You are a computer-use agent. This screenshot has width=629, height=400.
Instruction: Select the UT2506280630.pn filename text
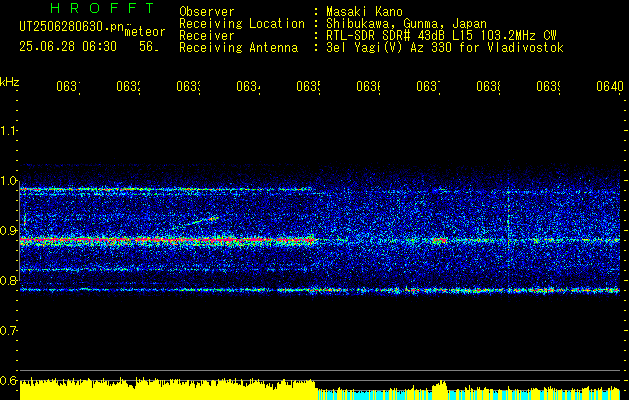[72, 27]
